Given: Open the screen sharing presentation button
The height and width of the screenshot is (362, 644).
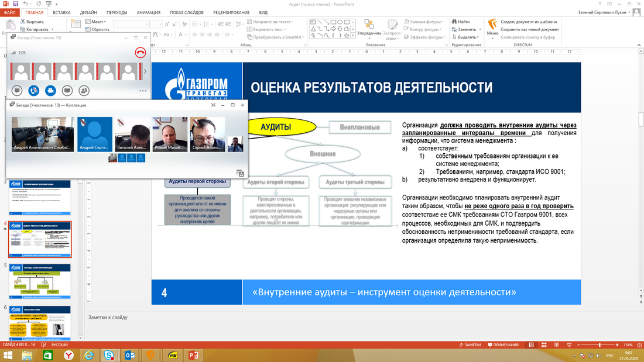Looking at the screenshot, I should point(67,90).
